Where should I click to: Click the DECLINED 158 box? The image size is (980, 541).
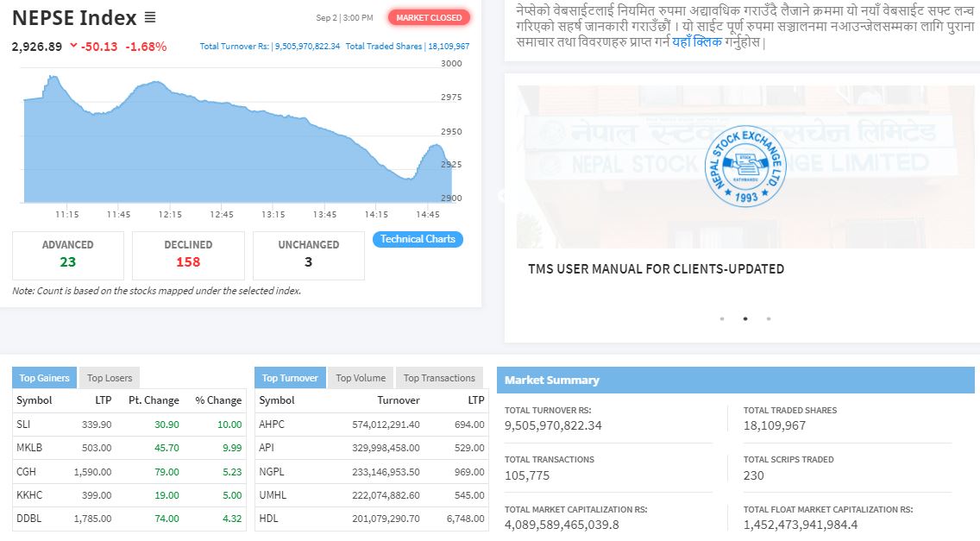click(188, 255)
